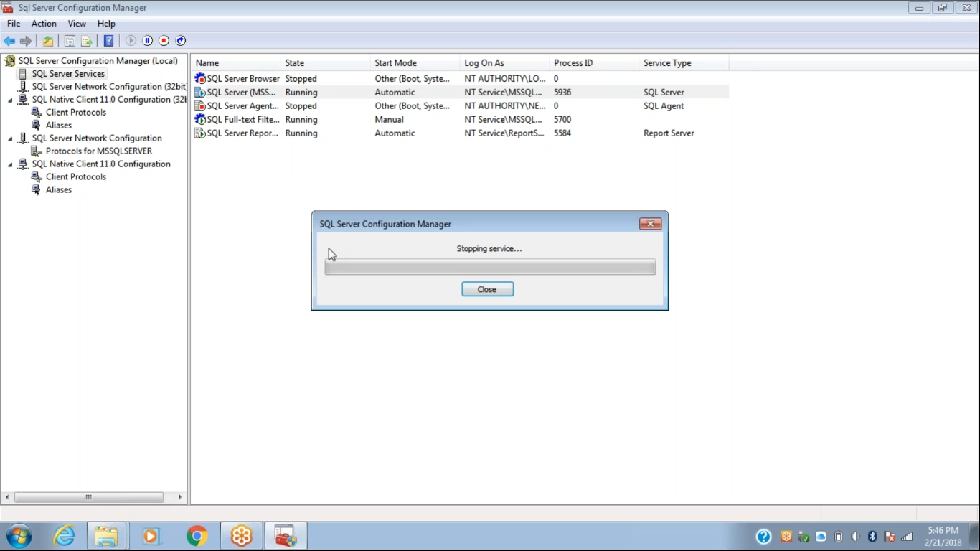Click the SQL Server Reporting service icon

pyautogui.click(x=200, y=133)
